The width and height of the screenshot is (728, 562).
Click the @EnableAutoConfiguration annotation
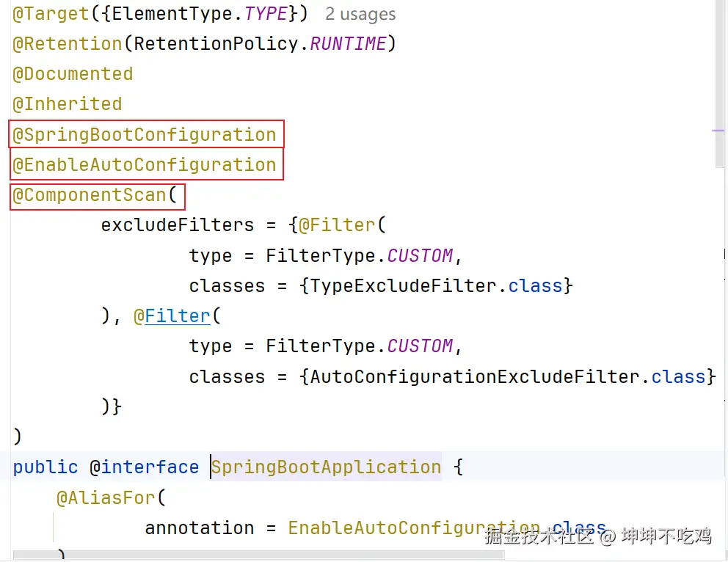pyautogui.click(x=145, y=165)
